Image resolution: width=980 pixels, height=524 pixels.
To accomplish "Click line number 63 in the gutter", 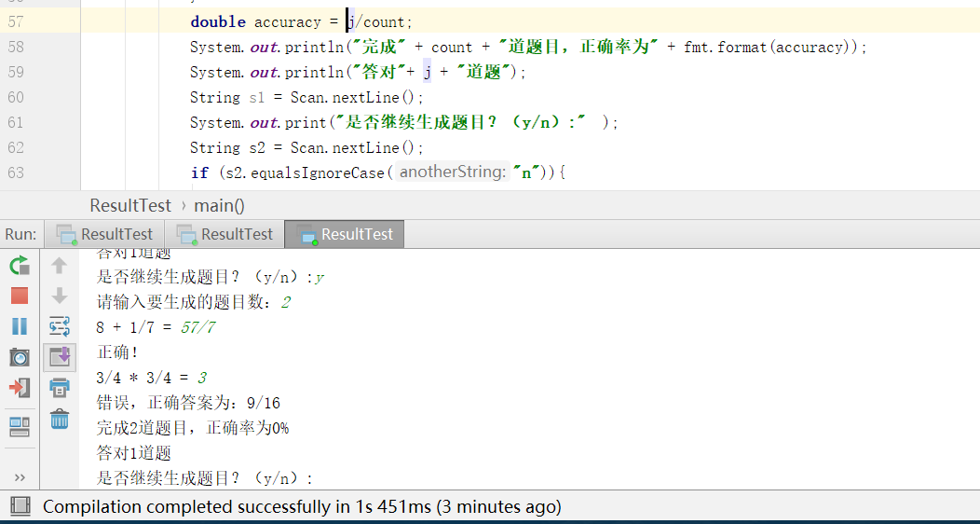I will point(16,172).
